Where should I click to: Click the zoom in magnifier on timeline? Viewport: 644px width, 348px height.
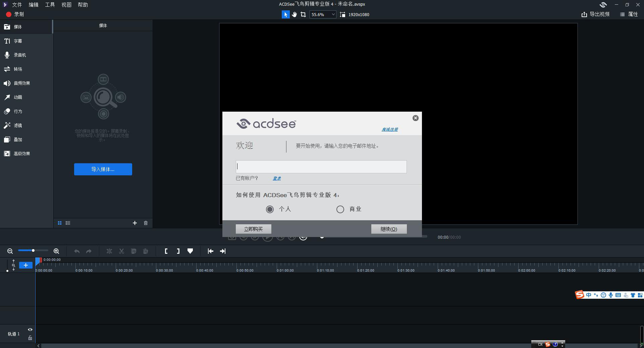click(56, 251)
